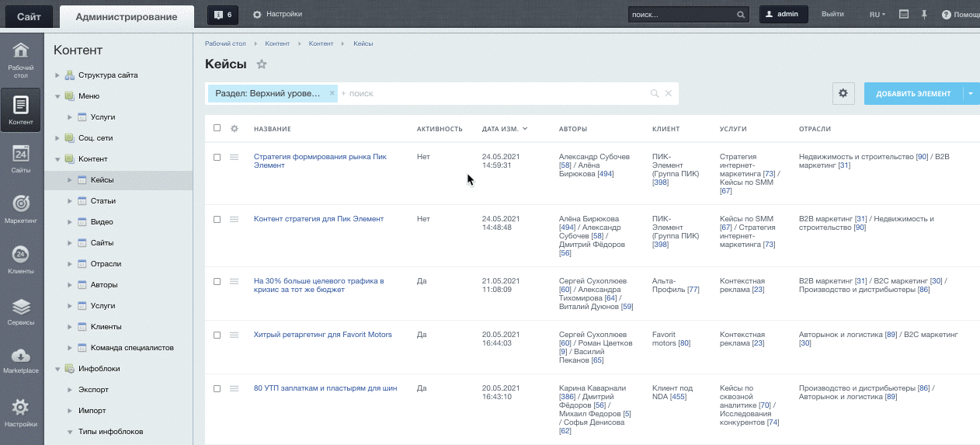Screen dimensions: 980x445
Task: Open the admin user profile button
Action: [x=784, y=15]
